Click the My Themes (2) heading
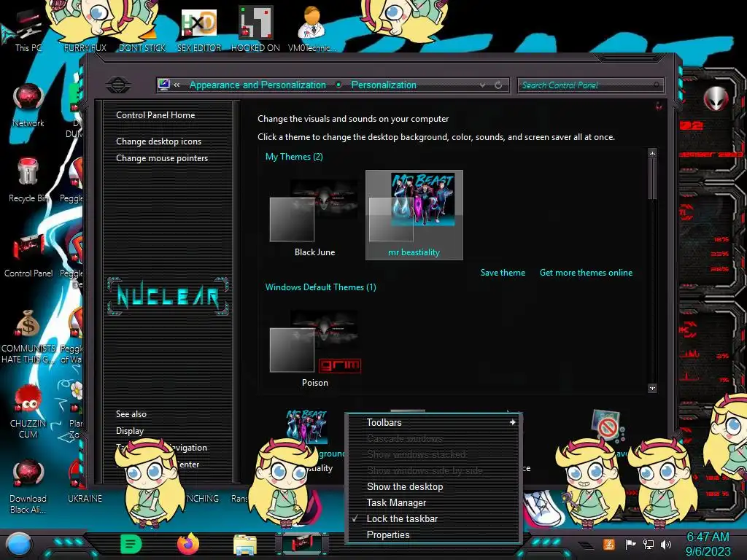The width and height of the screenshot is (747, 560). [294, 156]
